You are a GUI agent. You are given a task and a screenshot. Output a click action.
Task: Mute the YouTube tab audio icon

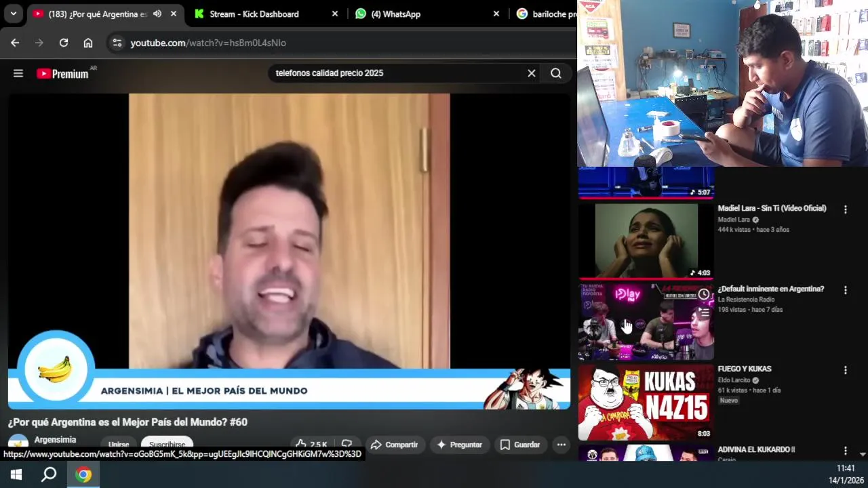(x=157, y=14)
